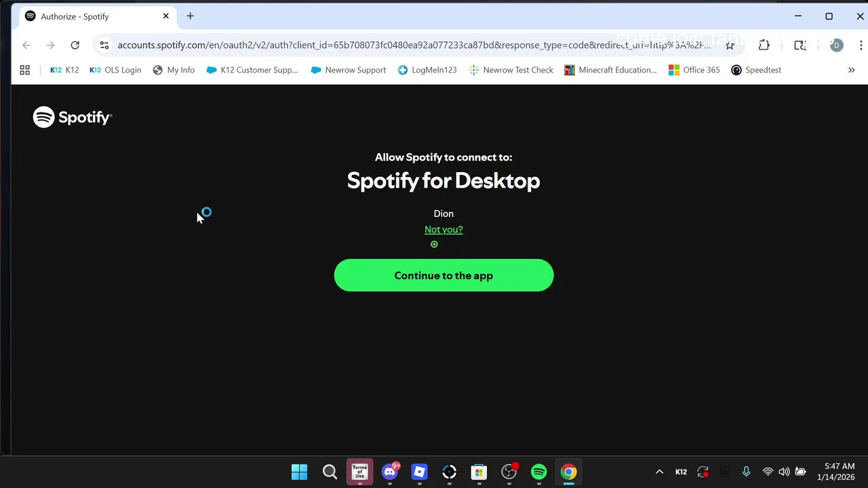The height and width of the screenshot is (488, 868).
Task: Show hidden system tray icons
Action: coord(659,472)
